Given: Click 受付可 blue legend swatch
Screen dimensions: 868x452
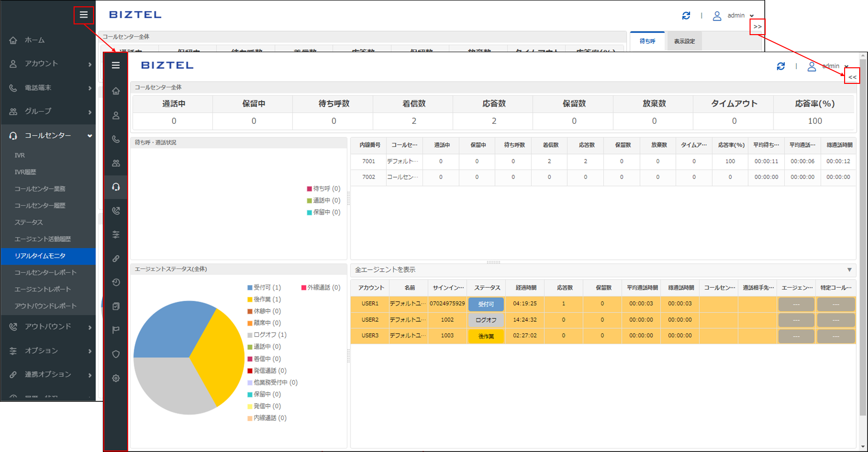Looking at the screenshot, I should pyautogui.click(x=250, y=288).
